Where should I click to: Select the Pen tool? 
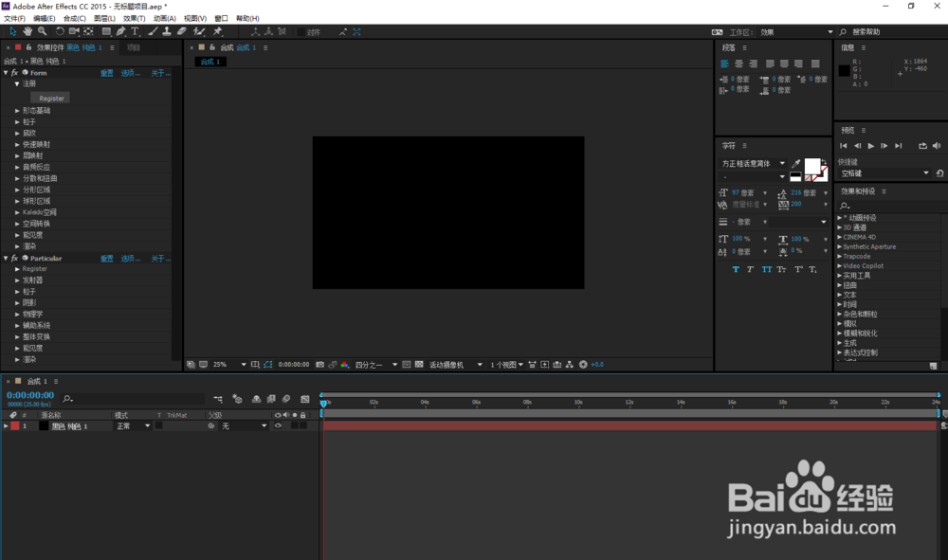point(121,31)
